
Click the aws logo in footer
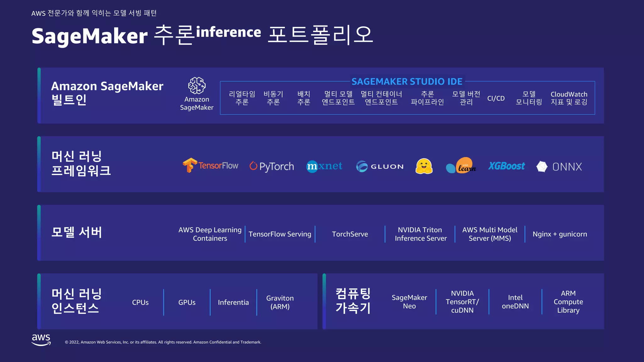pos(41,340)
